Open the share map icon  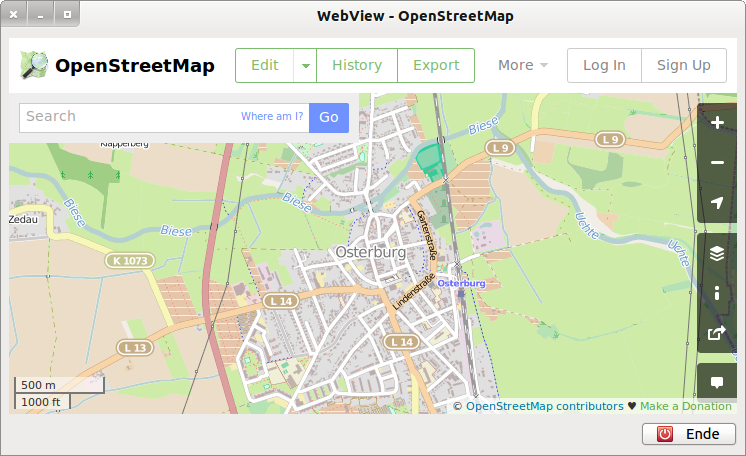(x=717, y=333)
